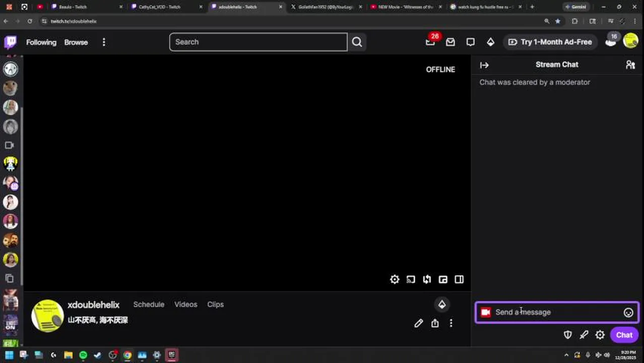The height and width of the screenshot is (363, 644).
Task: Click the Send a message field
Action: (x=557, y=312)
